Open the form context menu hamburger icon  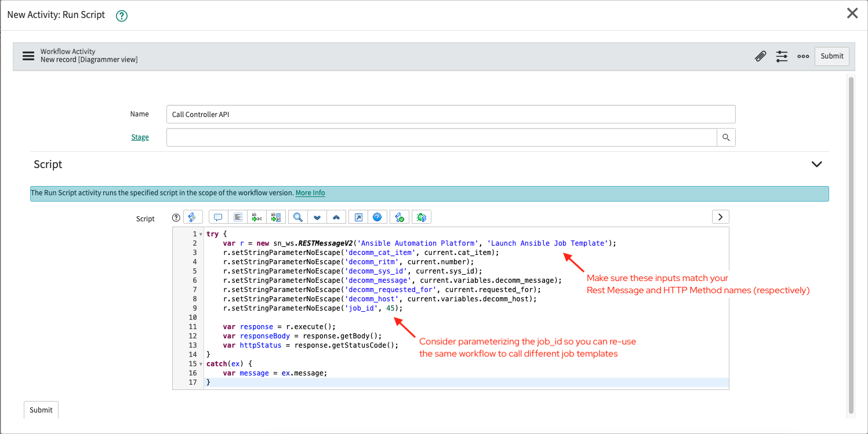coord(28,56)
